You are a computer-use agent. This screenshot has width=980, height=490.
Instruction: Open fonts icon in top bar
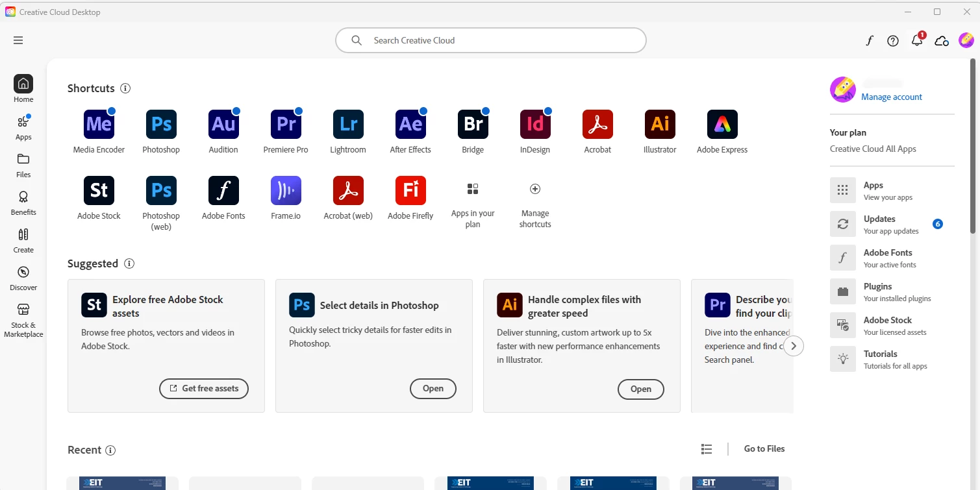click(x=870, y=40)
